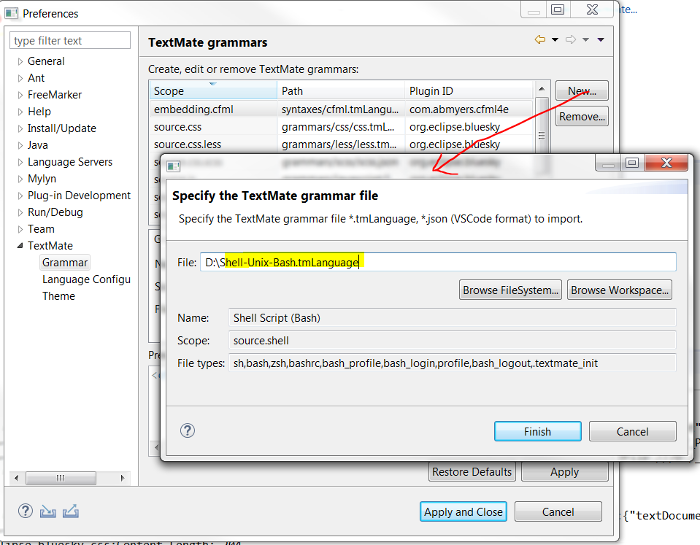Expand the Language Servers tree node

tap(20, 162)
